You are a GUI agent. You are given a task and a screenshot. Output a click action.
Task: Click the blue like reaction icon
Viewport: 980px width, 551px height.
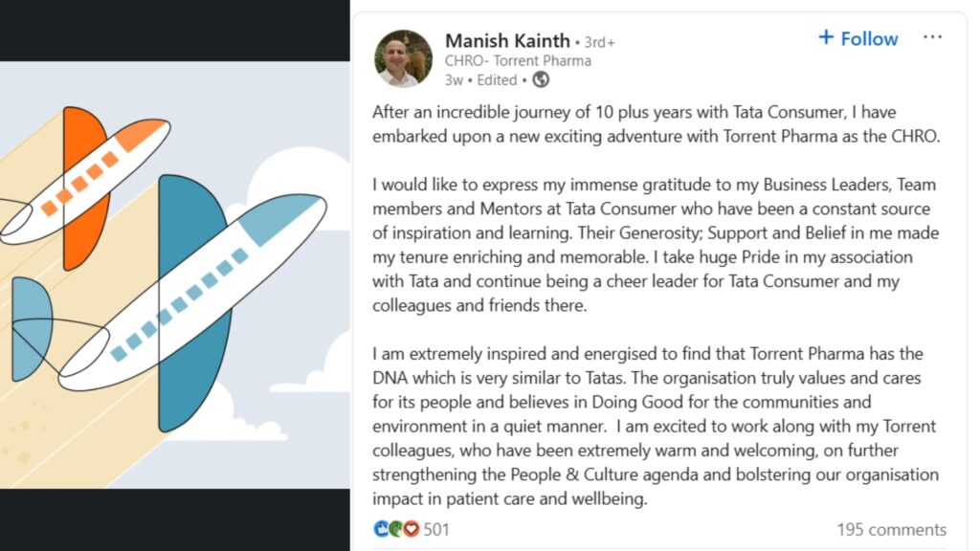[x=381, y=529]
